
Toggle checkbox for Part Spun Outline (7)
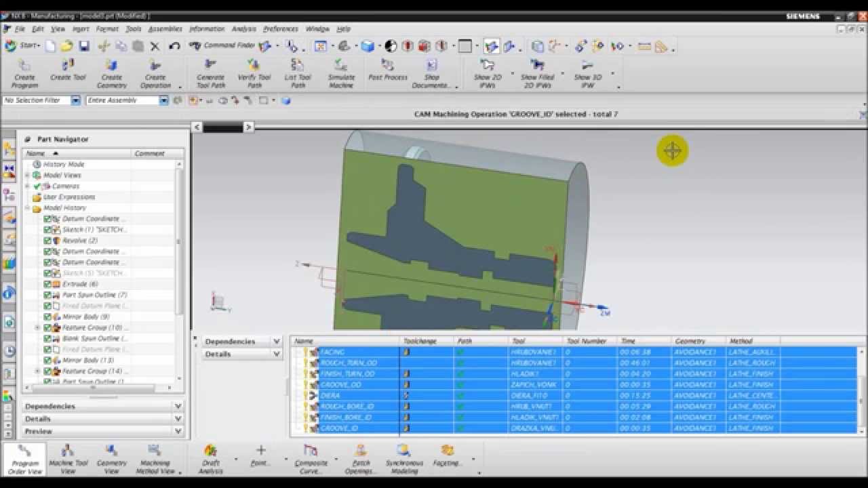[x=47, y=295]
